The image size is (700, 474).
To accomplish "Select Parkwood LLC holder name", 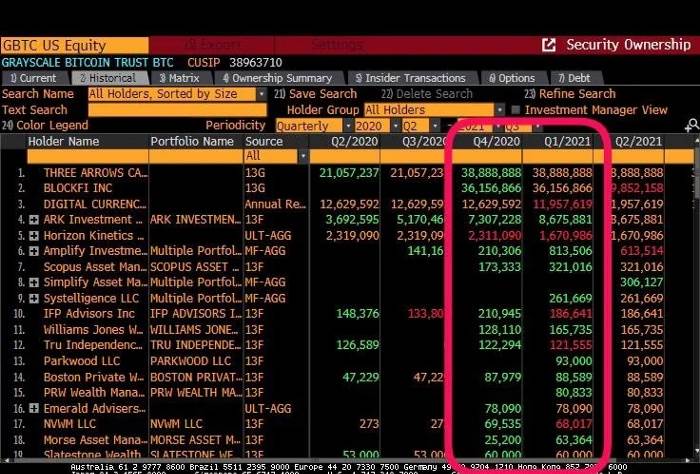I will (82, 361).
